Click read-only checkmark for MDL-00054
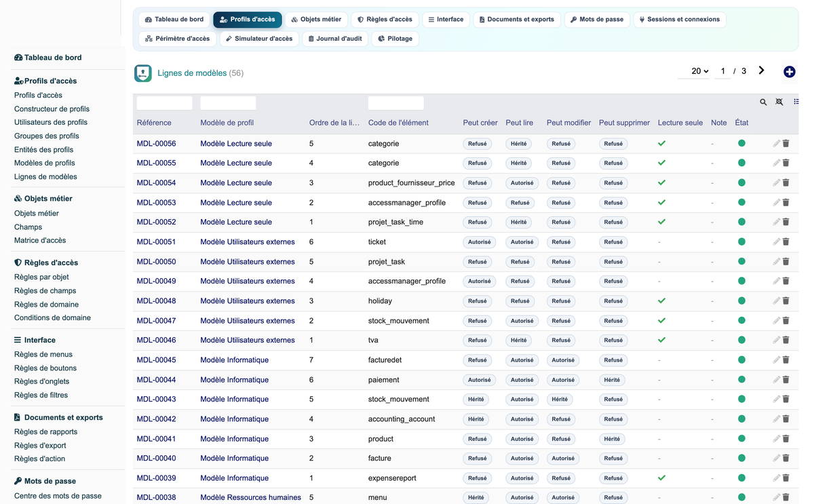Viewport: 814px width, 504px height. coord(662,183)
